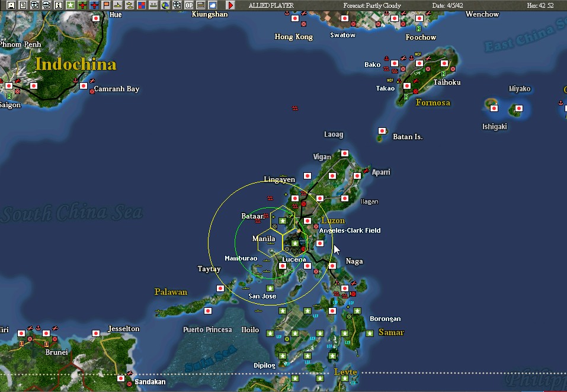Click the Brunei map label

pyautogui.click(x=56, y=352)
